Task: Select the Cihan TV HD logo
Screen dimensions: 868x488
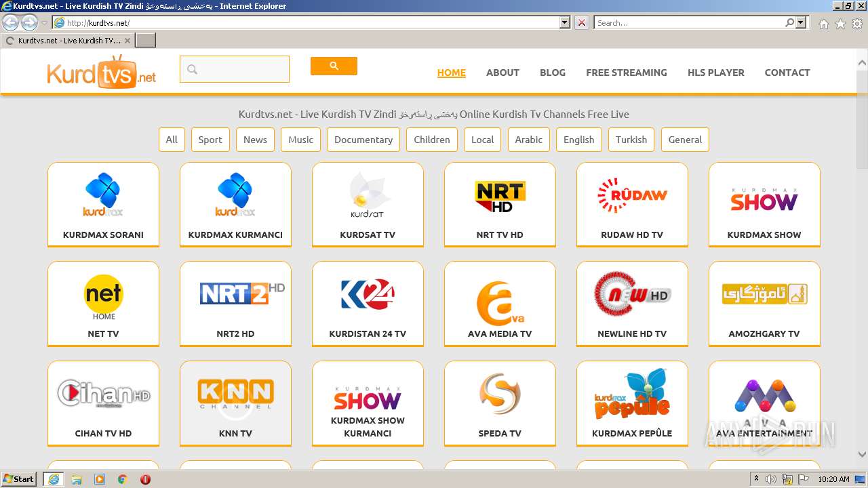Action: pos(103,394)
